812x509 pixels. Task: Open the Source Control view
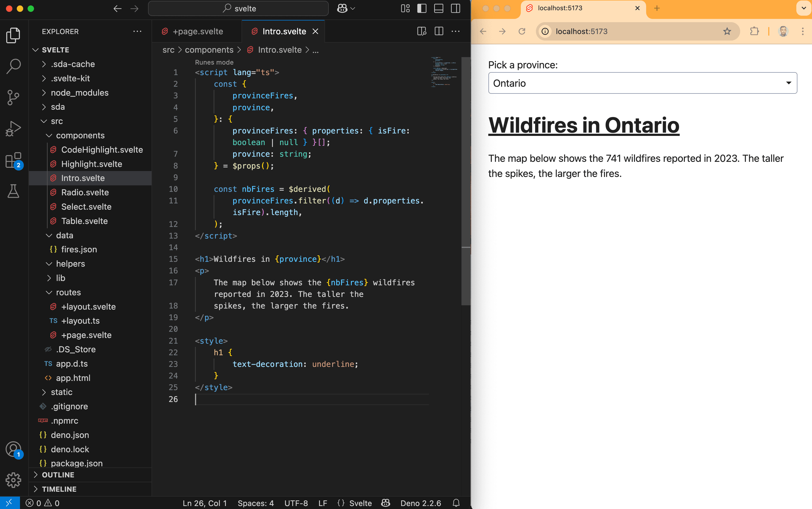[14, 98]
